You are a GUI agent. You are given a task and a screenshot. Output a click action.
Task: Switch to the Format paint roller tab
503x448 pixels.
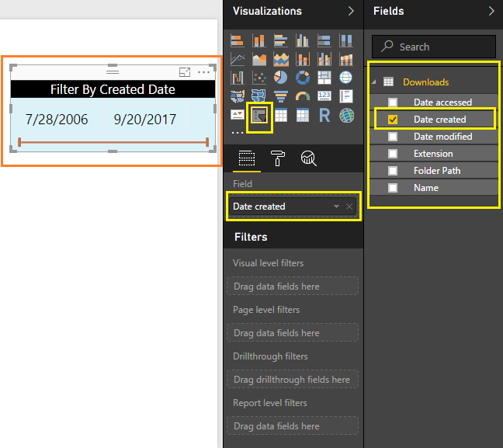(277, 158)
